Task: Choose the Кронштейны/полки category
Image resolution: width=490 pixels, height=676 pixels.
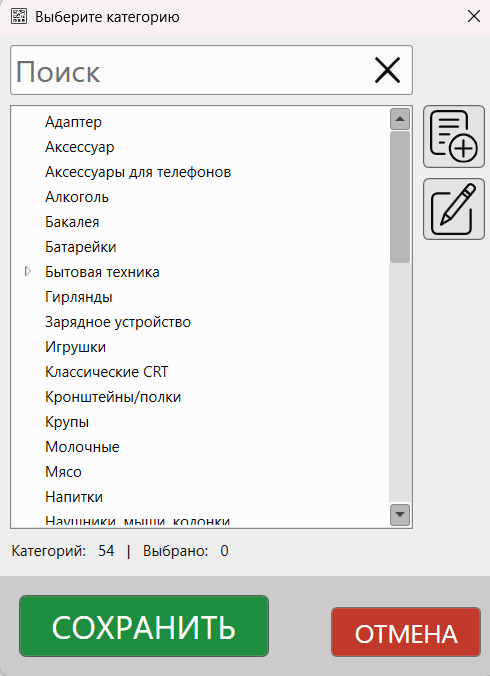Action: pos(113,397)
